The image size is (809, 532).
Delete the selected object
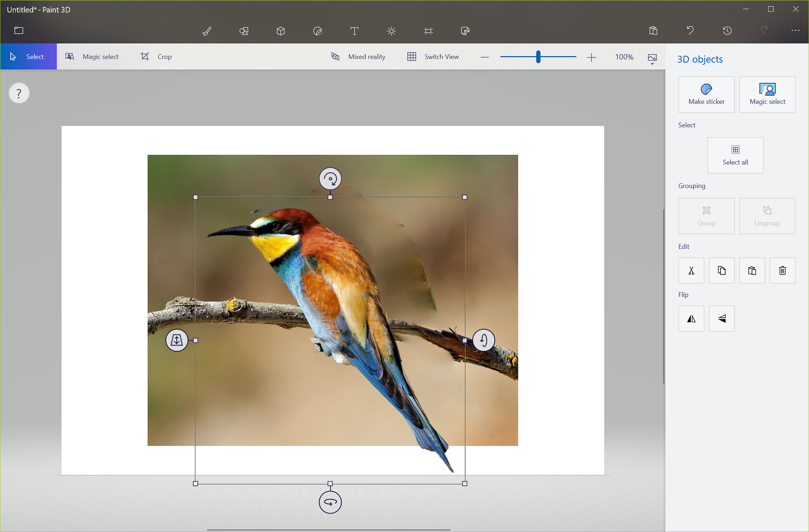tap(782, 270)
